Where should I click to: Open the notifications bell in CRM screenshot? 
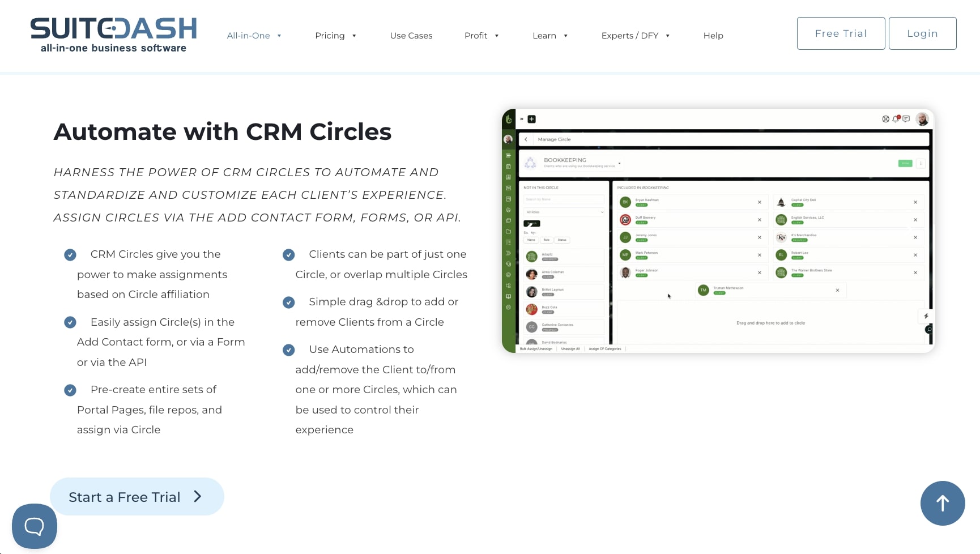tap(896, 119)
